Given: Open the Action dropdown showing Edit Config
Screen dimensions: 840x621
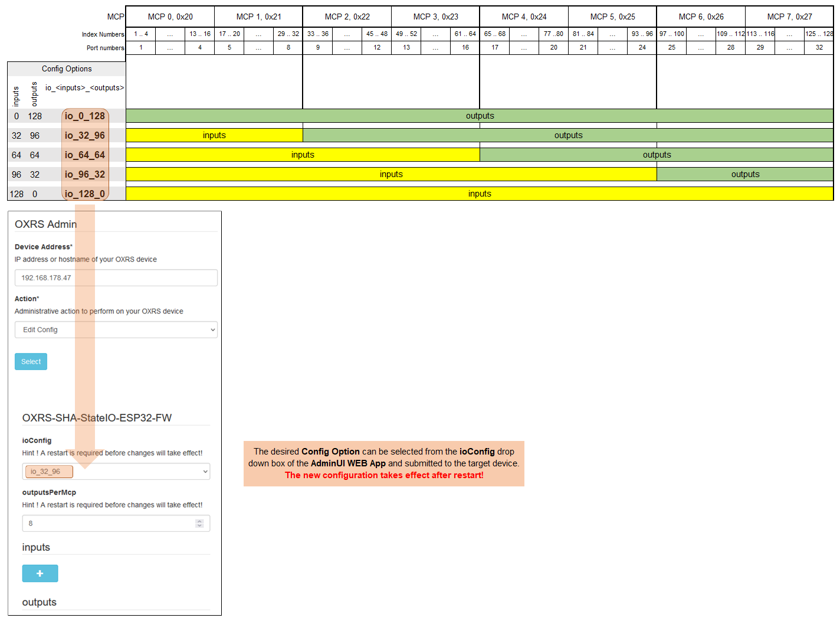Looking at the screenshot, I should 116,329.
